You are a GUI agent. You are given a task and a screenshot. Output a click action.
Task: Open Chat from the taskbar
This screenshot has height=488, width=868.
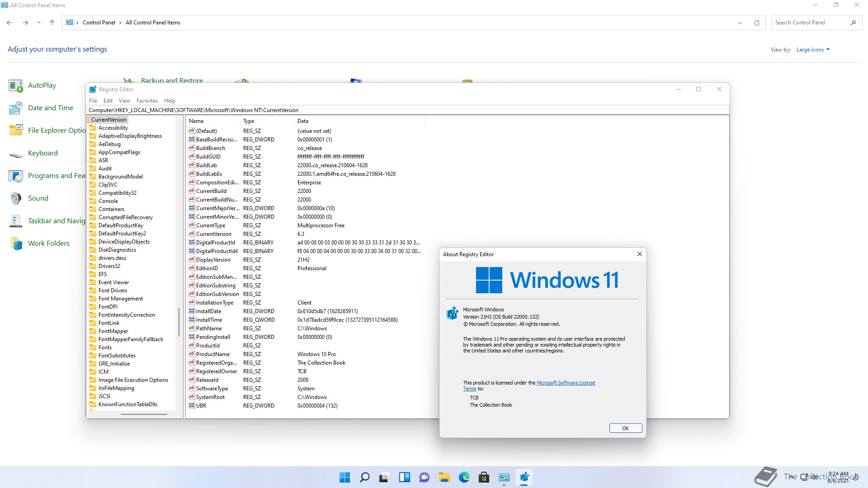pyautogui.click(x=424, y=477)
